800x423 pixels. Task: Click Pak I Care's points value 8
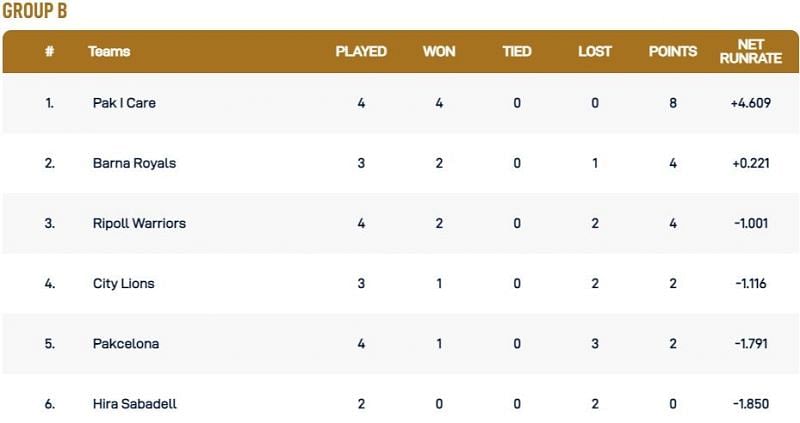(x=673, y=103)
